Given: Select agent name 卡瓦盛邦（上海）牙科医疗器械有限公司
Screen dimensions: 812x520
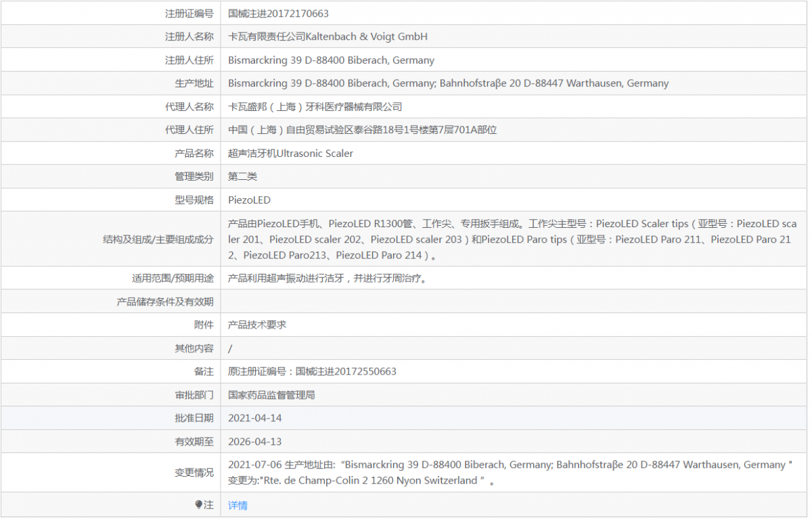Looking at the screenshot, I should (x=315, y=106).
